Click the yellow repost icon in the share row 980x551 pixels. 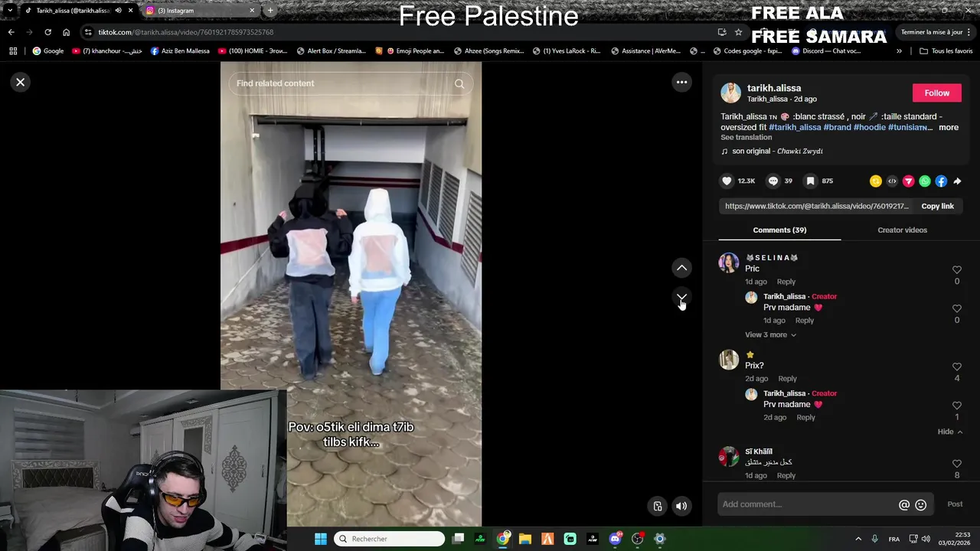(x=876, y=181)
